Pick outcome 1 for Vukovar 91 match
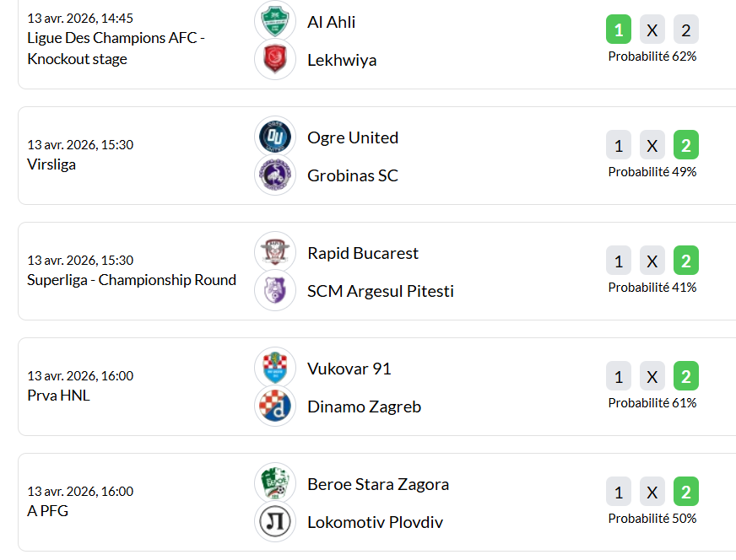This screenshot has height=560, width=736. (619, 377)
